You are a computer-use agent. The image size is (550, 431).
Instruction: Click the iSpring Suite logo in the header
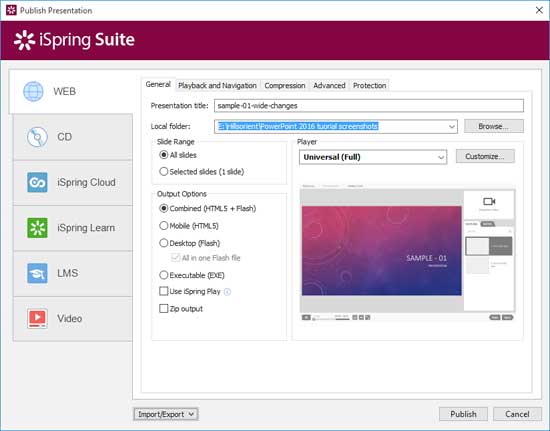[74, 40]
